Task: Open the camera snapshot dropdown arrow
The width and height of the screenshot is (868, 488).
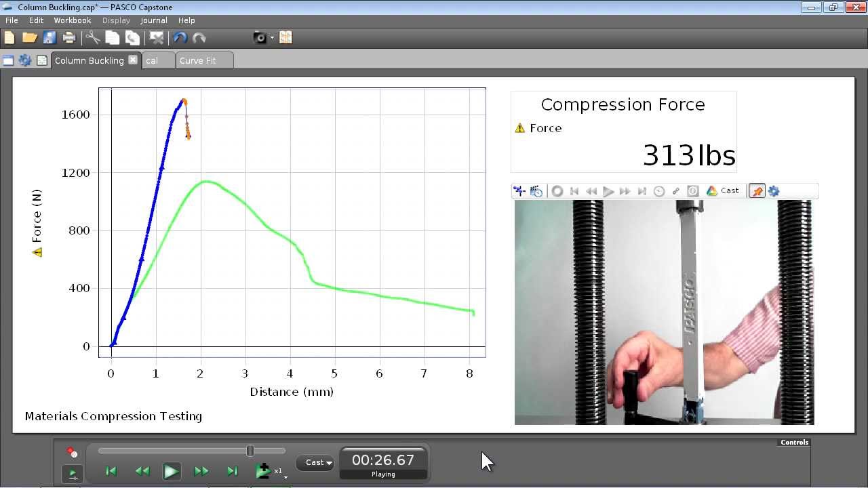Action: [x=272, y=38]
